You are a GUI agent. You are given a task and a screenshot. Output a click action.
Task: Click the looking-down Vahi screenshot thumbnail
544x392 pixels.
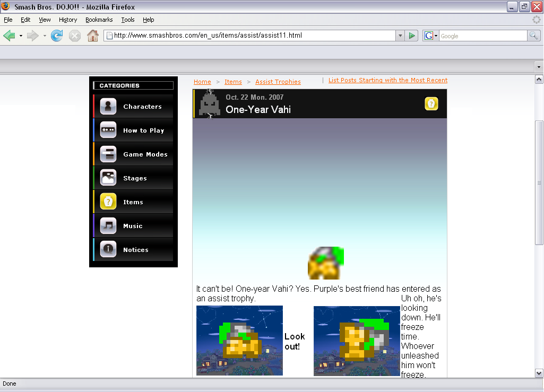point(357,341)
